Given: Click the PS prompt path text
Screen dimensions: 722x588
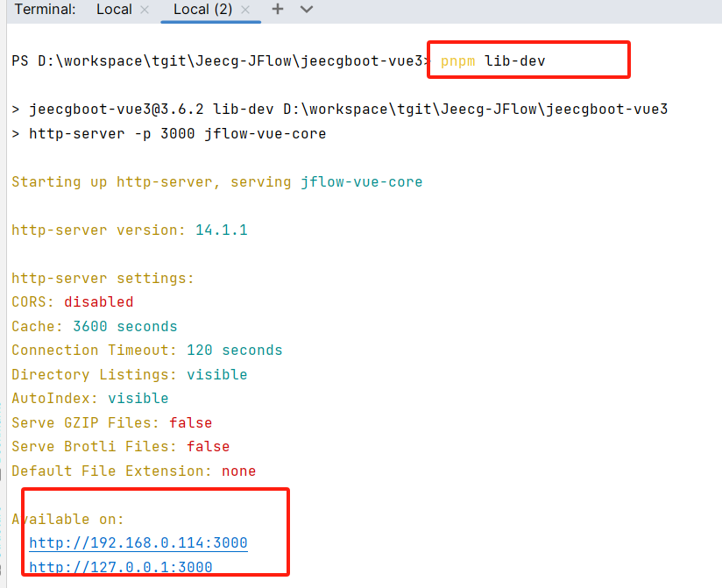Looking at the screenshot, I should pyautogui.click(x=219, y=61).
